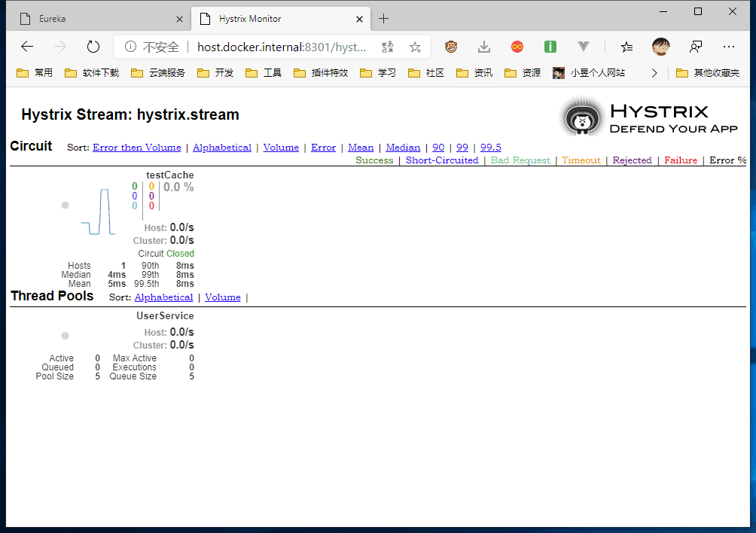Click the gray V extension icon
The image size is (756, 533).
point(584,47)
